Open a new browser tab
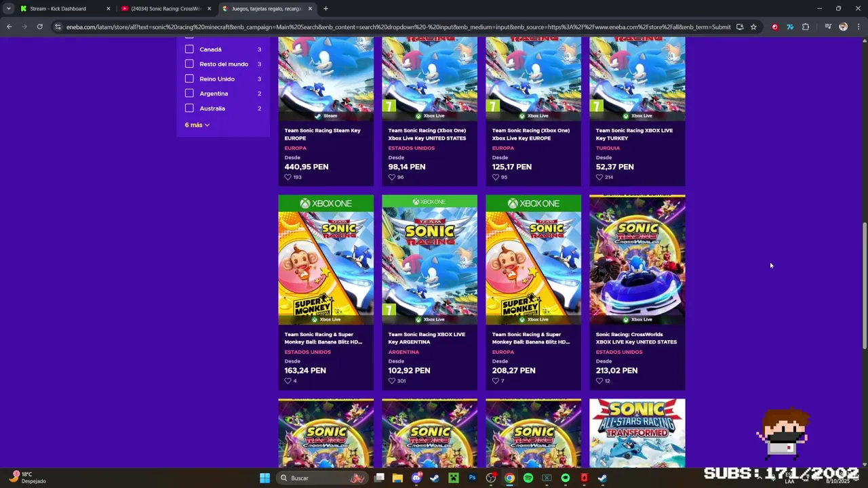This screenshot has width=868, height=488. 325,9
